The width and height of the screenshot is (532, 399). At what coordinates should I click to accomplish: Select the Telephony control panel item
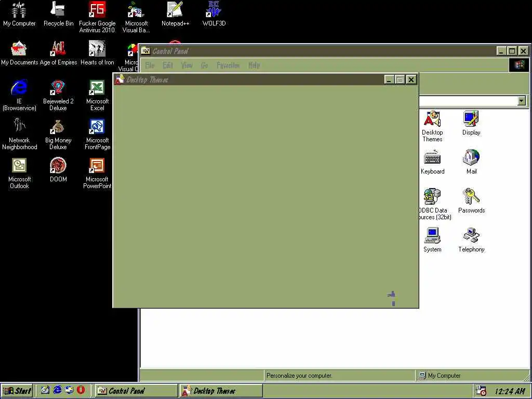471,240
